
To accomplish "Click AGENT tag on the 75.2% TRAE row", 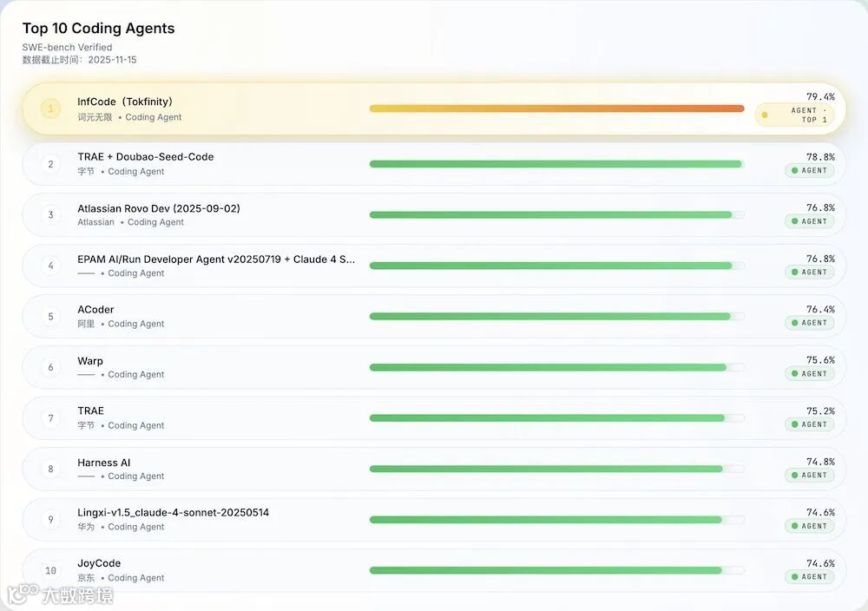I will point(809,424).
